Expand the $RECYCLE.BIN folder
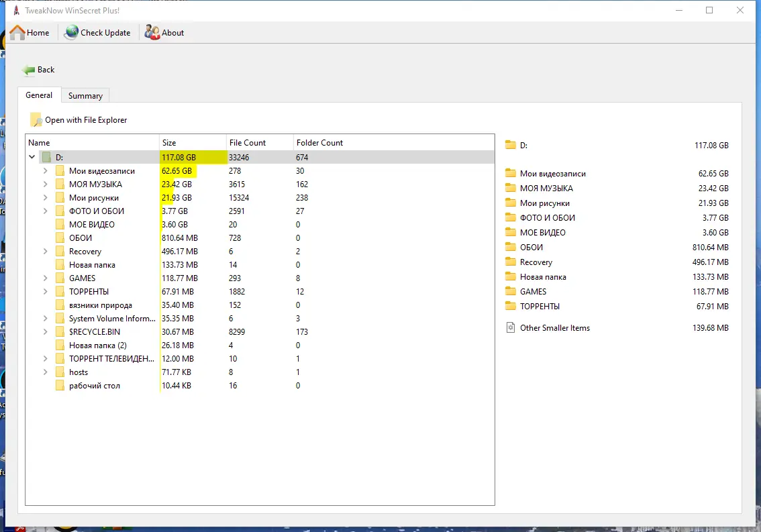 [45, 332]
